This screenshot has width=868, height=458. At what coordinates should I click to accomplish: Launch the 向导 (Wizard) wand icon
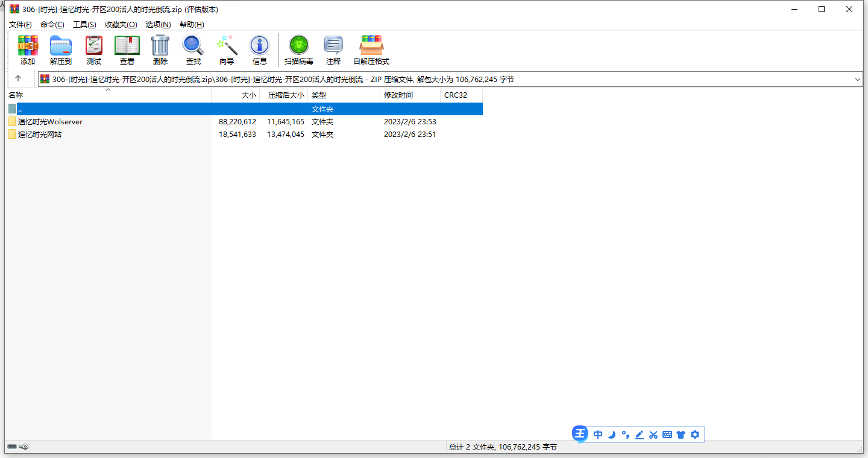[x=227, y=50]
